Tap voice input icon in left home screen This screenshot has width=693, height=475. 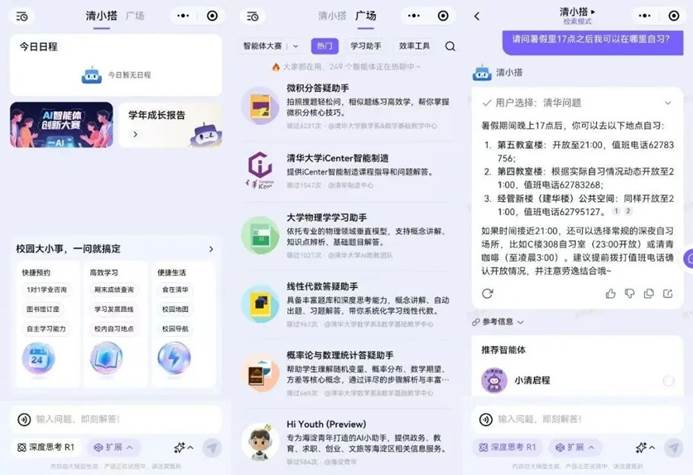(24, 419)
